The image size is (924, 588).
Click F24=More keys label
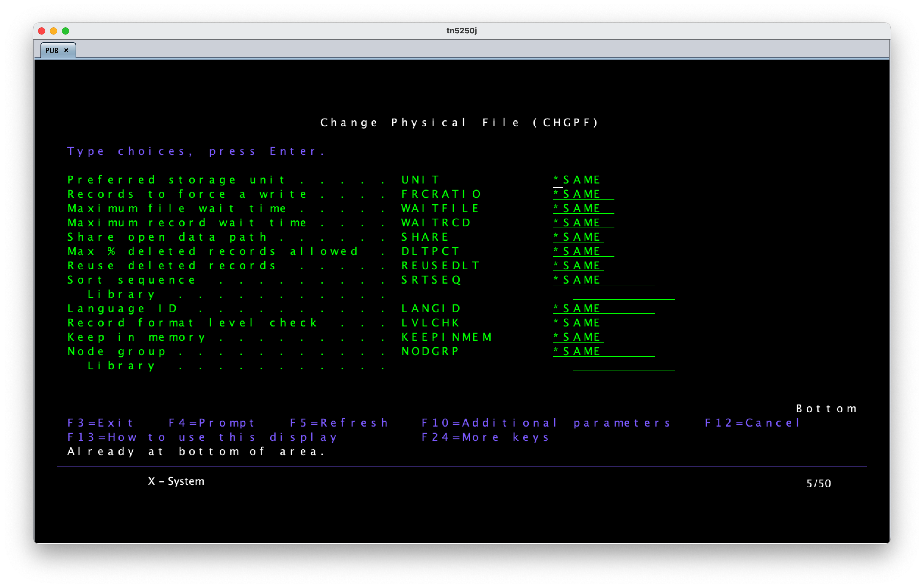485,437
